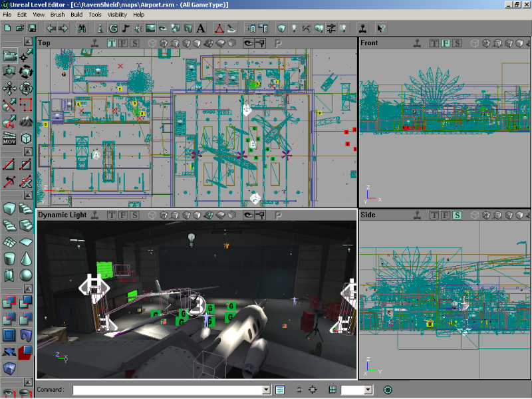Click the P button in Dynamic Light viewport
The height and width of the screenshot is (399, 532).
pyautogui.click(x=278, y=215)
